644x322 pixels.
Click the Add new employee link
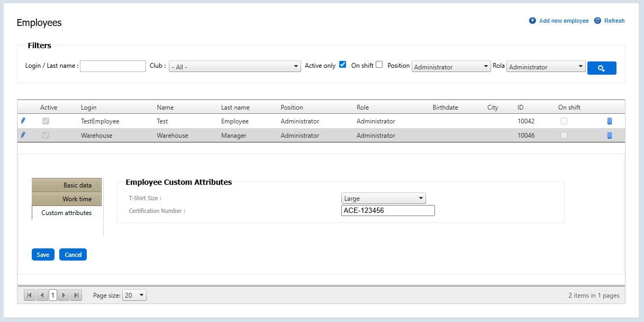click(x=563, y=21)
